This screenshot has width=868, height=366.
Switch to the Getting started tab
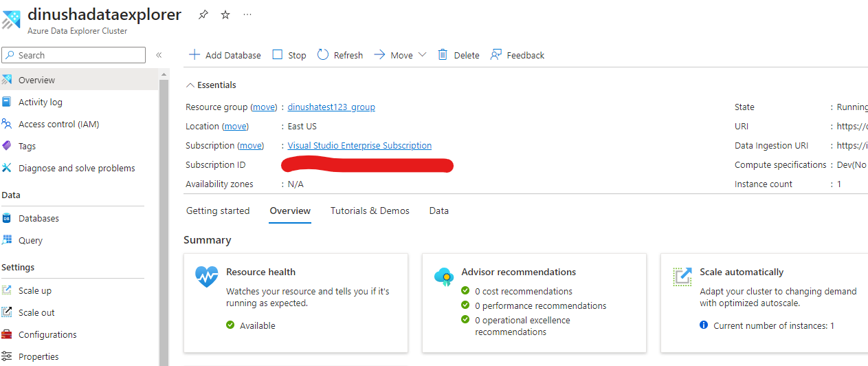(218, 211)
